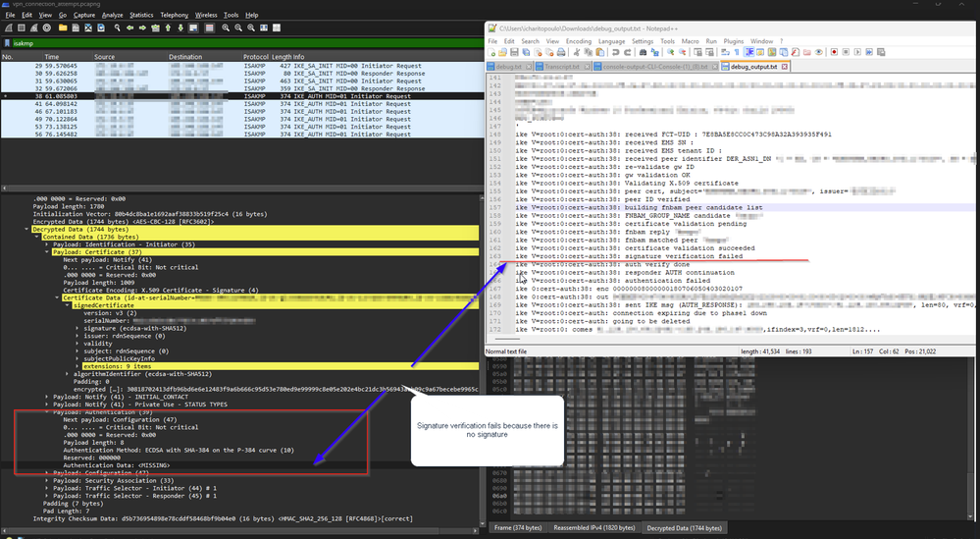Click Wireshark start capture shark fin icon
980x539 pixels.
tap(8, 28)
